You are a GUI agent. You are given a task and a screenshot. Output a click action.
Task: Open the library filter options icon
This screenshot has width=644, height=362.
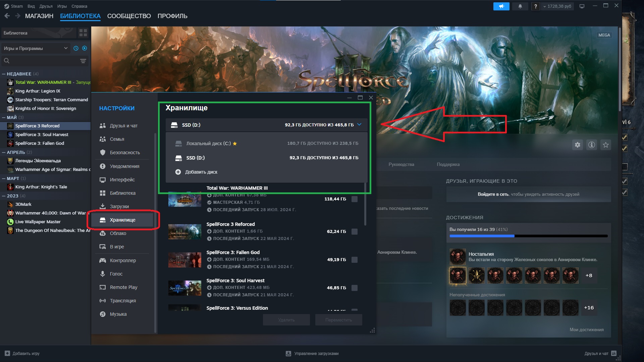83,61
